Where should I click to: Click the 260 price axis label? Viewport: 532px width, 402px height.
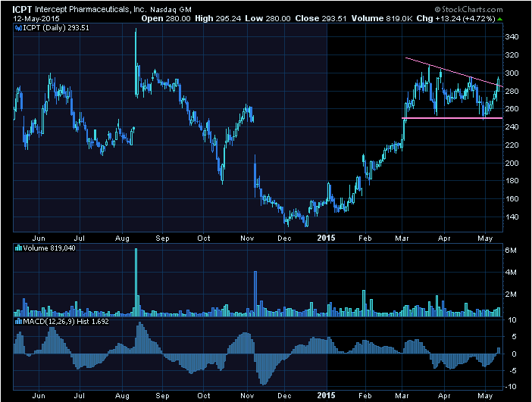click(x=512, y=109)
